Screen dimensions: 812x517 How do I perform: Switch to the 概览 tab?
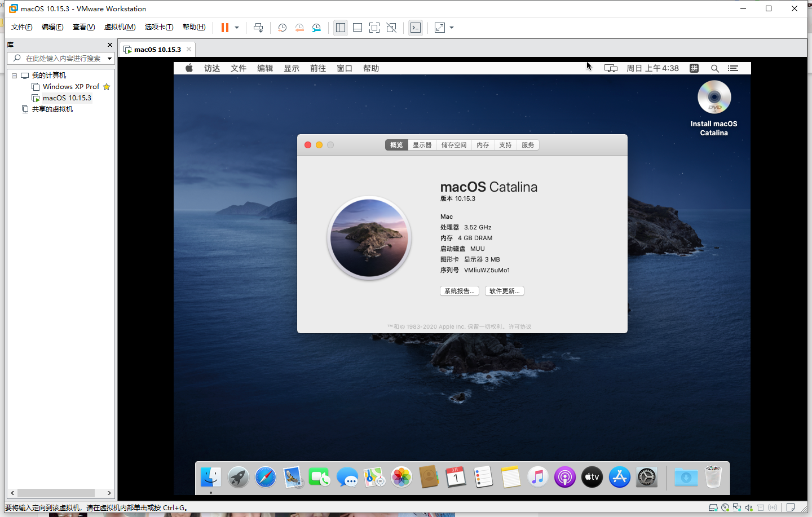[x=397, y=145]
